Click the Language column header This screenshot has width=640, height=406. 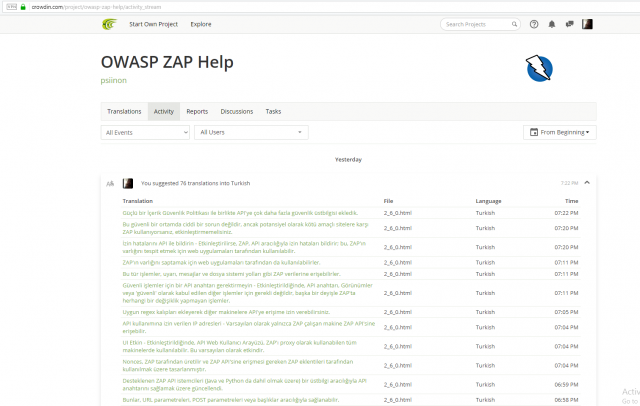pos(488,201)
